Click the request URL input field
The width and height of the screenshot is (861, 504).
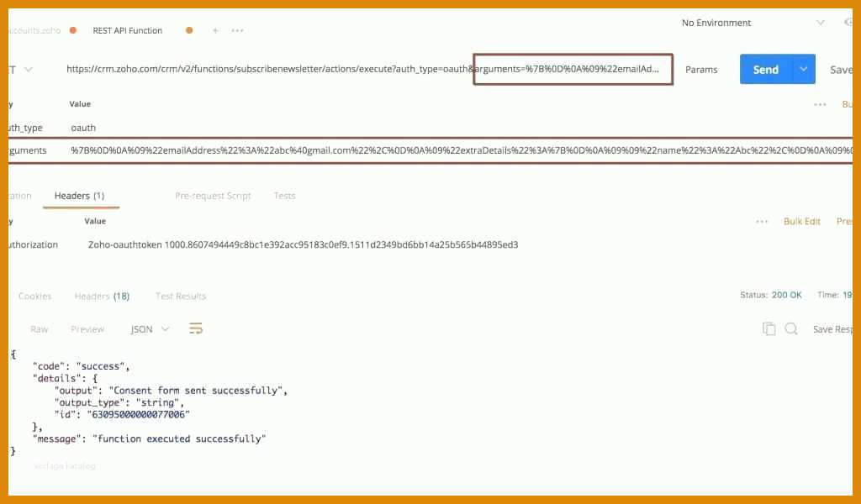tap(362, 69)
